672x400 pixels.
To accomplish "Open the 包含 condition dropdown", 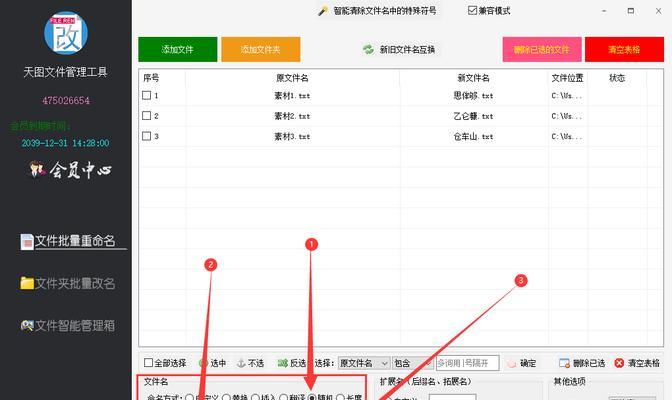I will (412, 363).
